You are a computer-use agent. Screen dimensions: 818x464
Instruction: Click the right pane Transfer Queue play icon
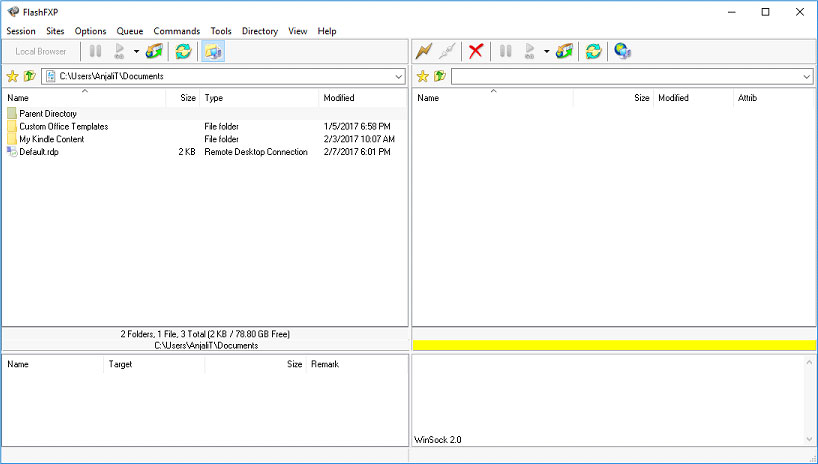(530, 51)
